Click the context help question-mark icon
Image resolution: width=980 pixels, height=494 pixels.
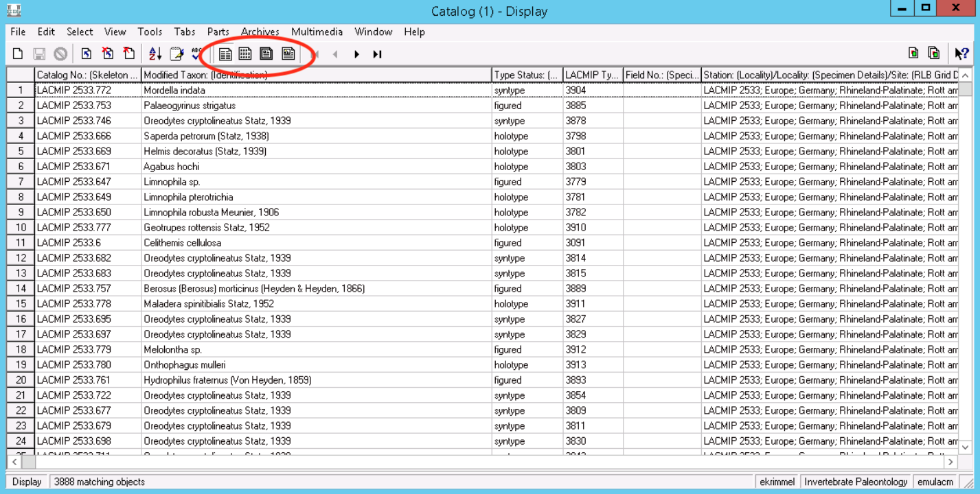(x=961, y=54)
